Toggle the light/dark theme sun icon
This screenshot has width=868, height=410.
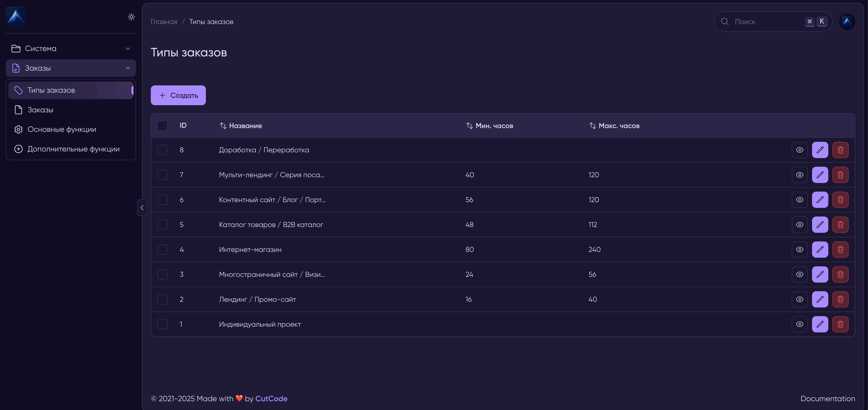(x=131, y=17)
